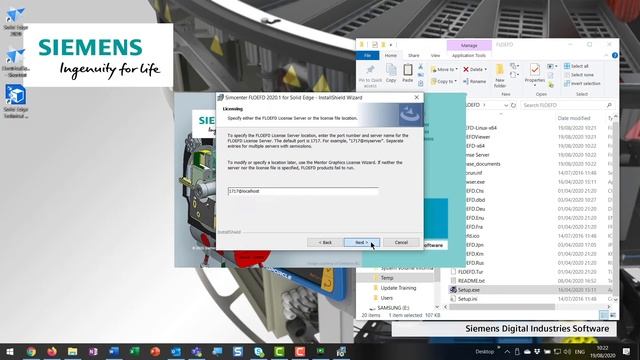The height and width of the screenshot is (360, 640).
Task: Click Invert selection in the ribbon
Action: coord(582,84)
